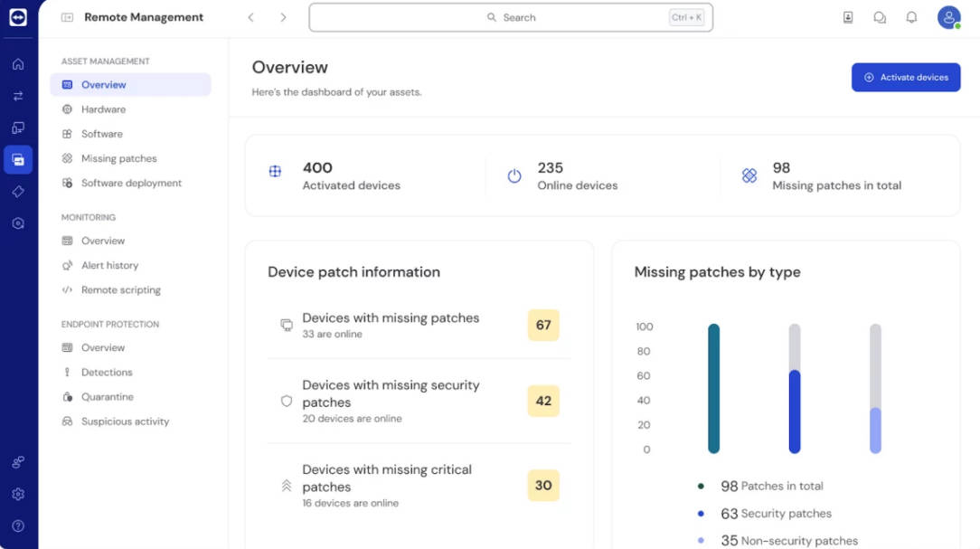Click the Device patch information heading
980x549 pixels.
pos(353,272)
